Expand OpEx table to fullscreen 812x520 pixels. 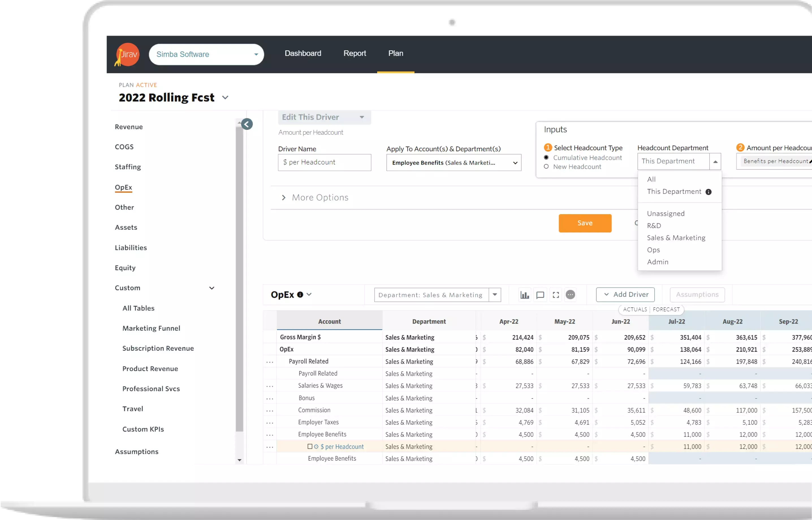coord(556,295)
